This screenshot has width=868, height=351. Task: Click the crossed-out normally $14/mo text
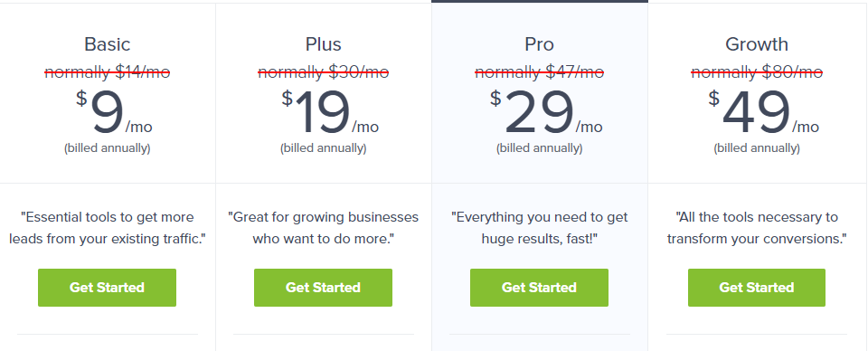108,72
